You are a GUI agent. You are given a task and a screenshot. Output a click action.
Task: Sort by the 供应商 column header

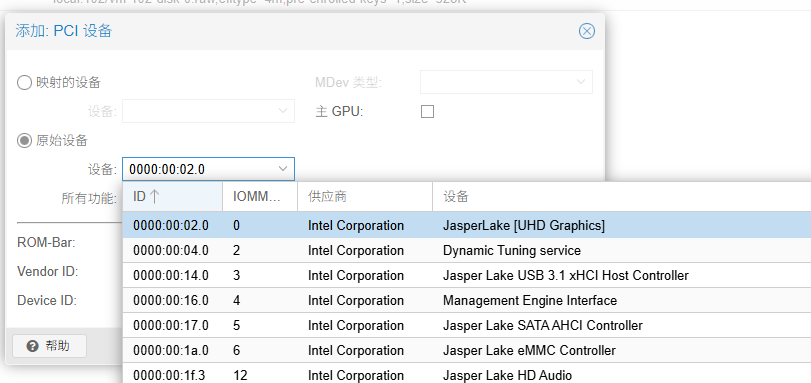(x=365, y=196)
